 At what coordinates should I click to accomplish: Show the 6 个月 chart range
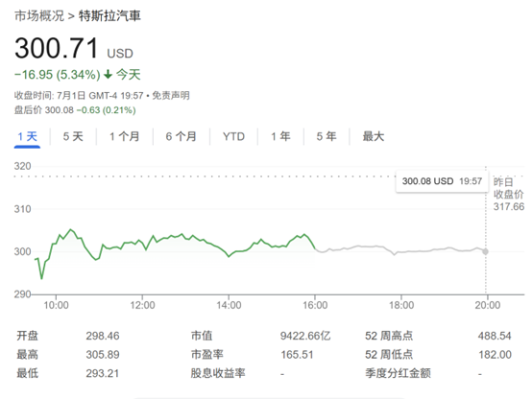181,136
